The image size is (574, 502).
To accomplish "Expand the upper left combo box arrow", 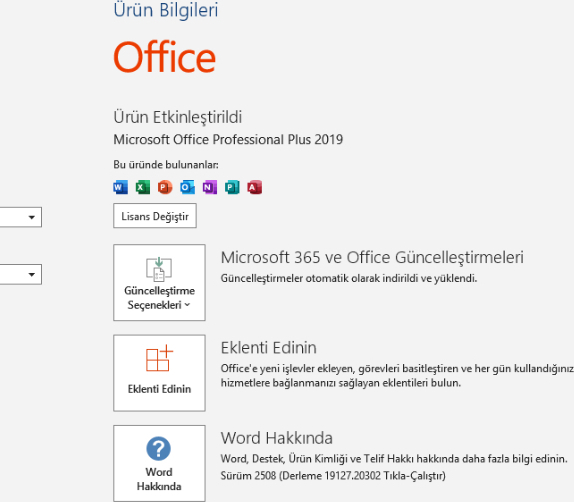I will [x=32, y=217].
